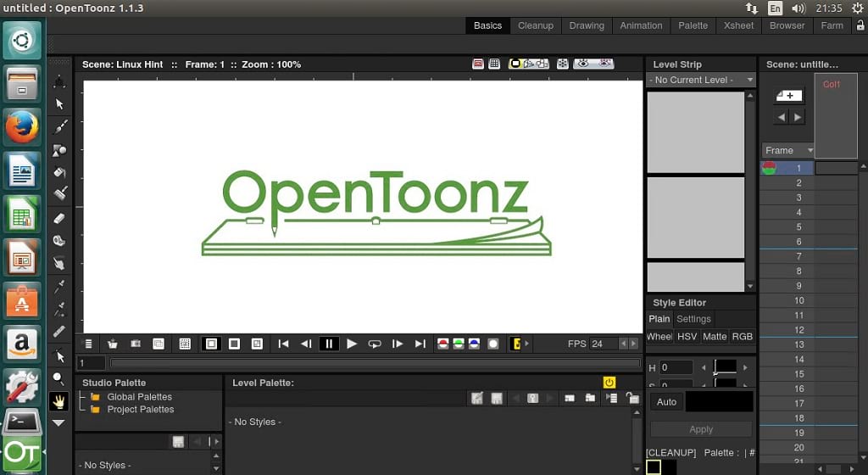The image size is (868, 475).
Task: Click the Compare to Snapshot icon
Action: point(159,344)
